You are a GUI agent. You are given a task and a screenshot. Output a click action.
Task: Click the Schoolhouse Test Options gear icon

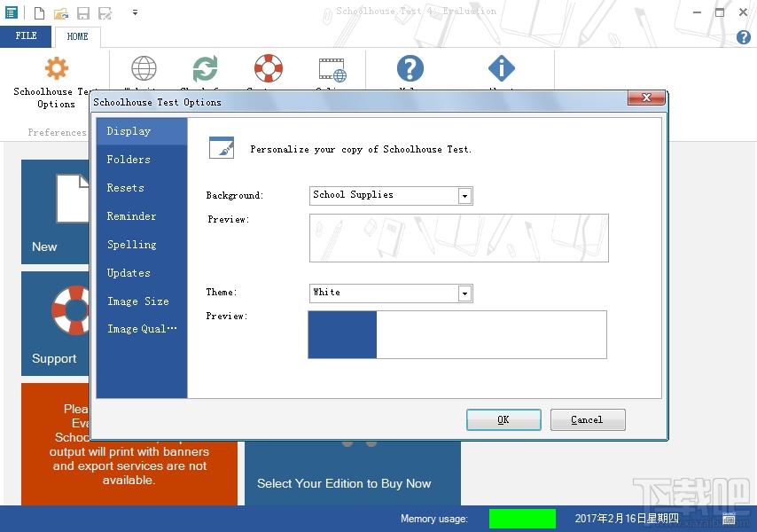(x=57, y=68)
